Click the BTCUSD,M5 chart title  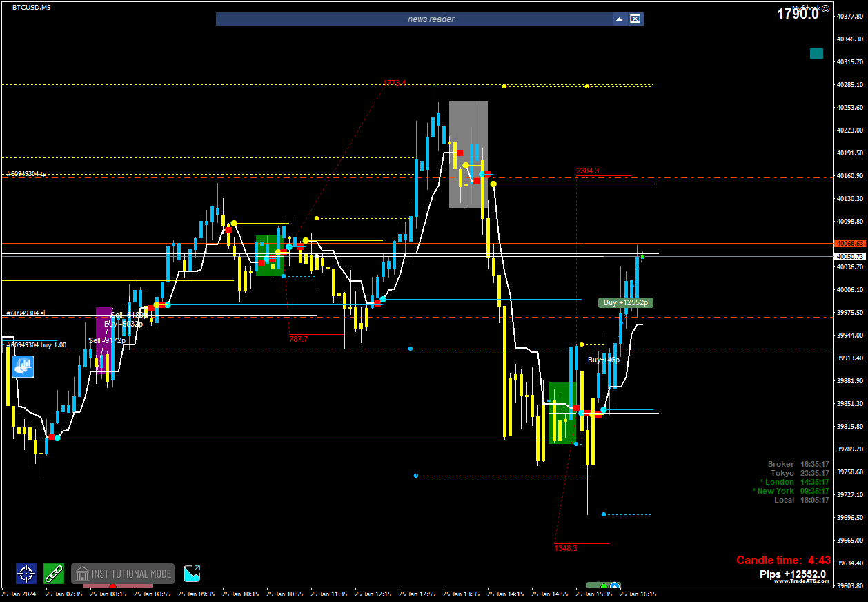(32, 7)
